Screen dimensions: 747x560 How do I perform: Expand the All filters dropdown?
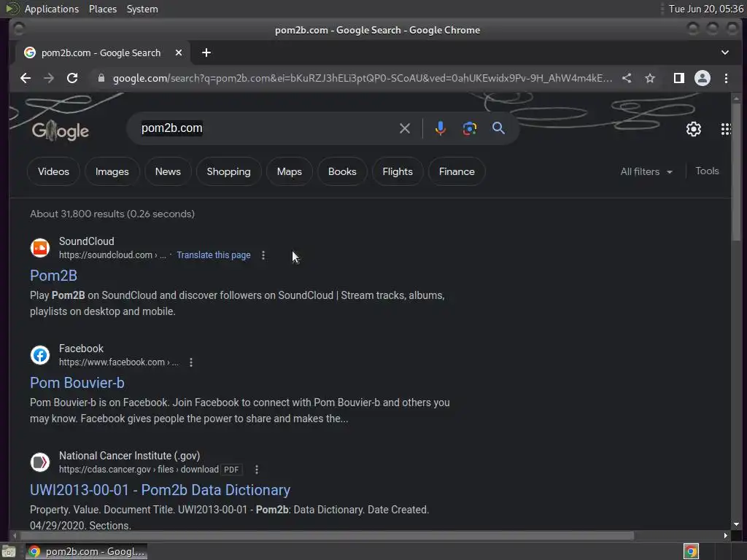[x=646, y=171]
